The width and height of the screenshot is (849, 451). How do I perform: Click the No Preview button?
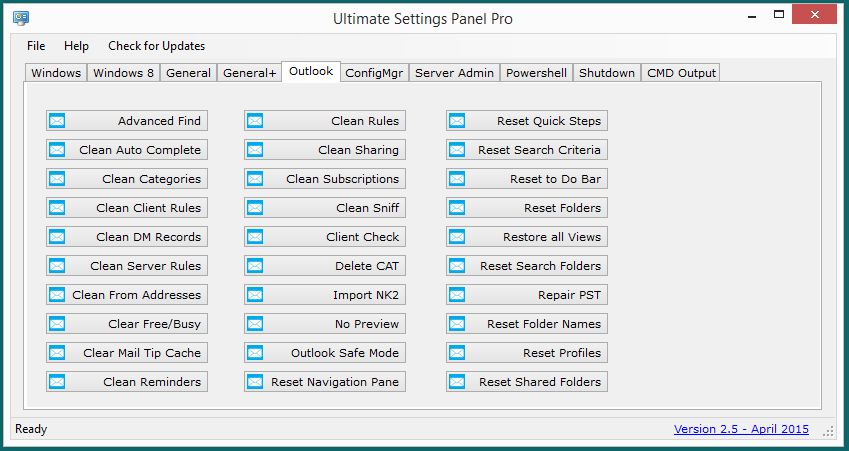[325, 324]
